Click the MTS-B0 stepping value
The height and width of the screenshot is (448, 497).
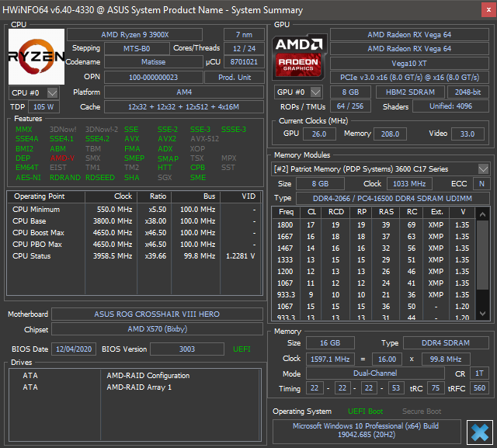137,48
